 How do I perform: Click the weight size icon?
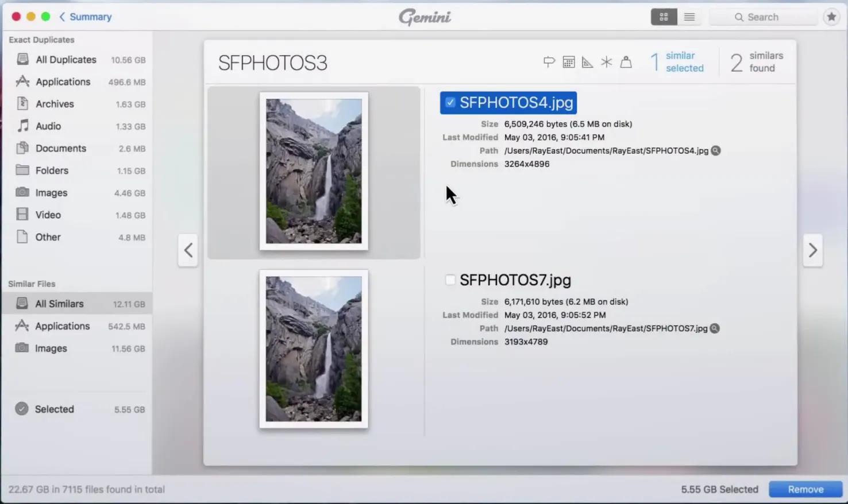point(626,62)
